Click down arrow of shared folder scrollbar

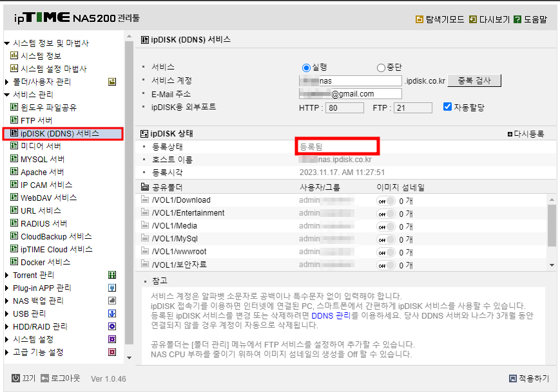tap(552, 265)
